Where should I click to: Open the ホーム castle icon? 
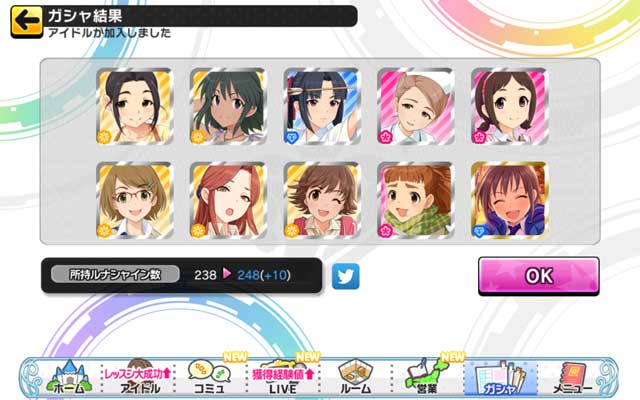click(68, 377)
